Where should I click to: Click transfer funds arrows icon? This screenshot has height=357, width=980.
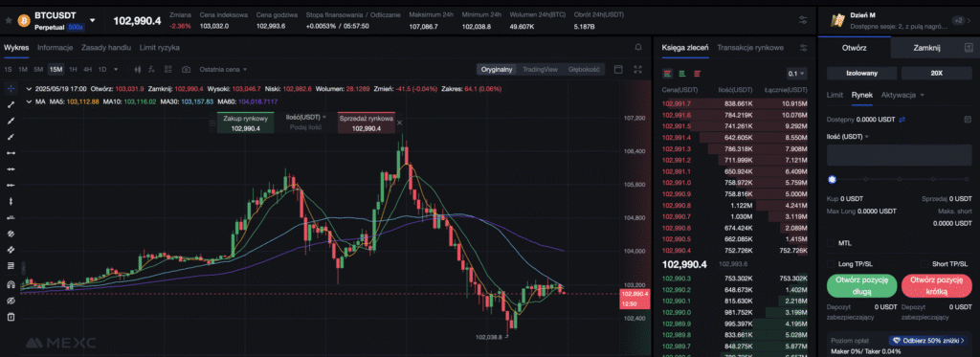(x=902, y=119)
